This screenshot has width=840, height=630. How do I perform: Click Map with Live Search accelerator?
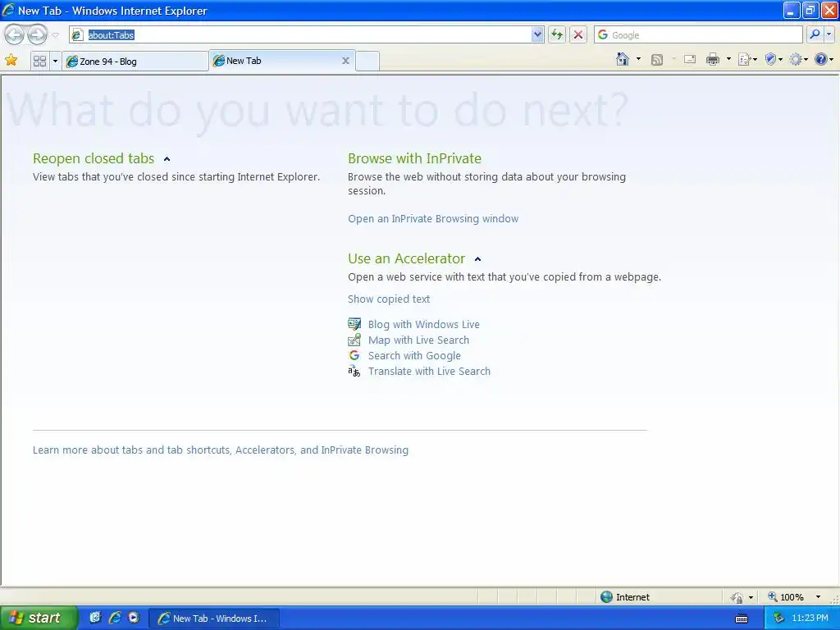[418, 340]
